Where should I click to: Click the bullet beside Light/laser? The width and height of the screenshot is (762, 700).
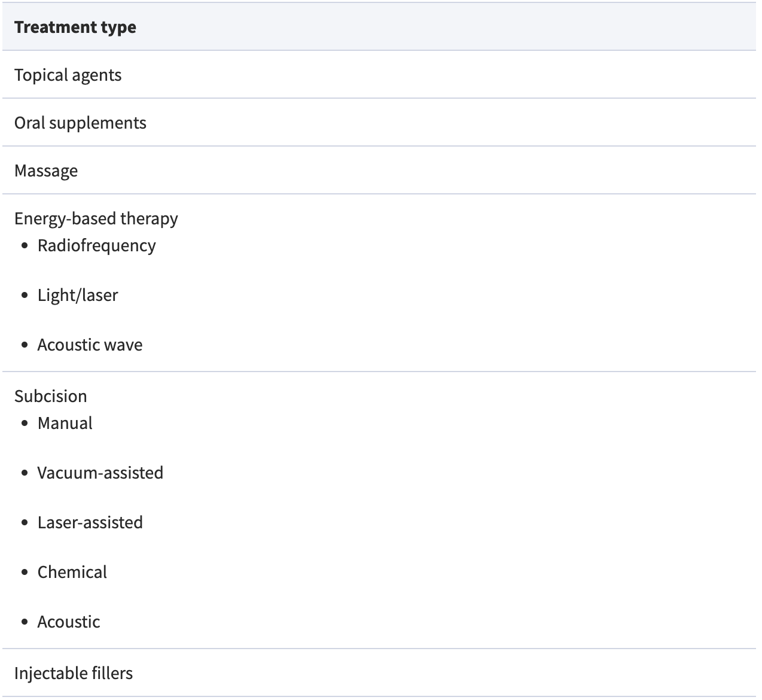[25, 295]
